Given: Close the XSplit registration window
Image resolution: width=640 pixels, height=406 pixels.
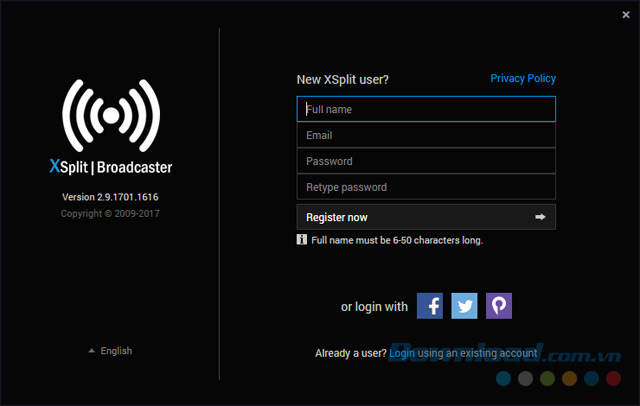Looking at the screenshot, I should (626, 15).
